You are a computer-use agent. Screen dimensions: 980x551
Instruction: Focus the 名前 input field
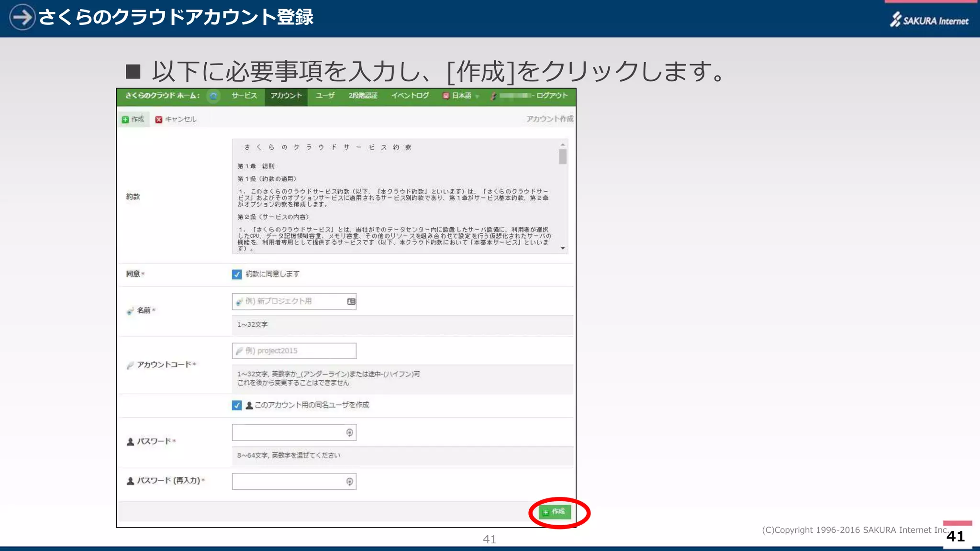294,301
